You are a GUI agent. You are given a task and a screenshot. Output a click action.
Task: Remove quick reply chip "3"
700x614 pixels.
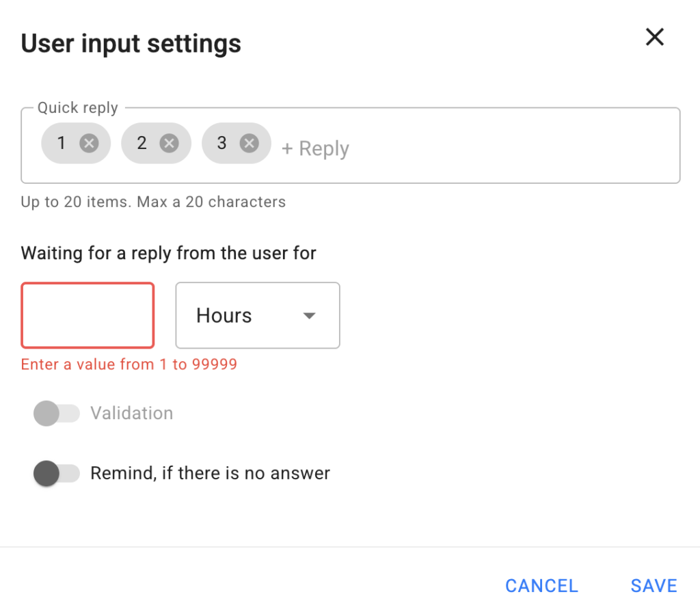(x=250, y=143)
